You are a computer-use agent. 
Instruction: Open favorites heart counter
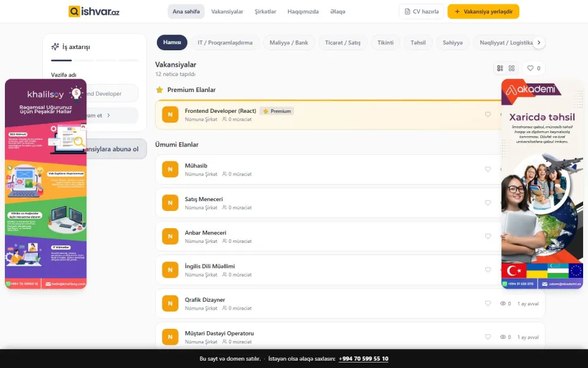pyautogui.click(x=533, y=68)
